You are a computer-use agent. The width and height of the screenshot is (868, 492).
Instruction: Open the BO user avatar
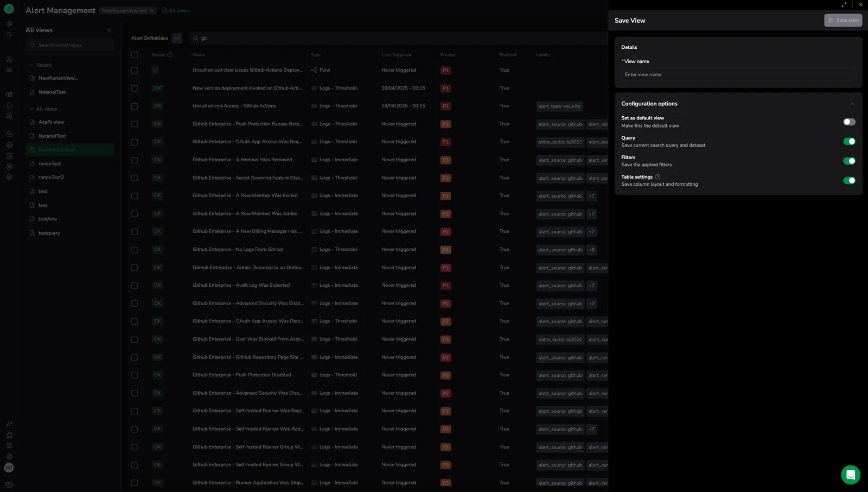(9, 468)
